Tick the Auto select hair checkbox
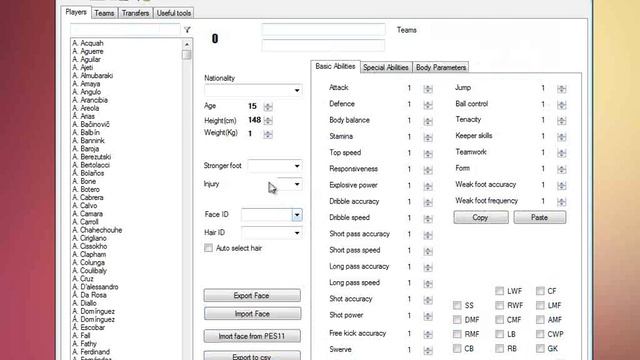Image resolution: width=640 pixels, height=360 pixels. tap(209, 248)
